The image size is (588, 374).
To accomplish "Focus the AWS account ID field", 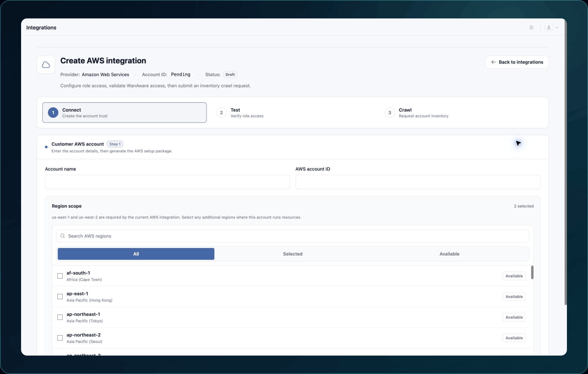I will pyautogui.click(x=418, y=182).
